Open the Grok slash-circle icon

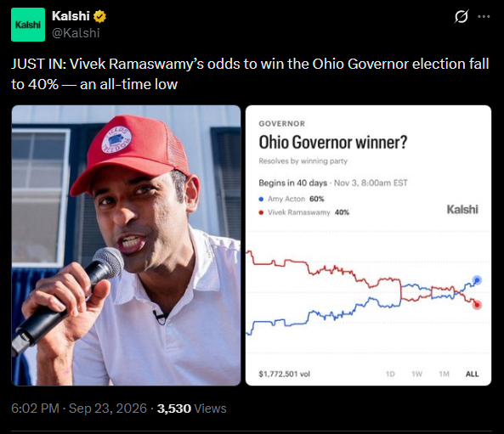[461, 16]
